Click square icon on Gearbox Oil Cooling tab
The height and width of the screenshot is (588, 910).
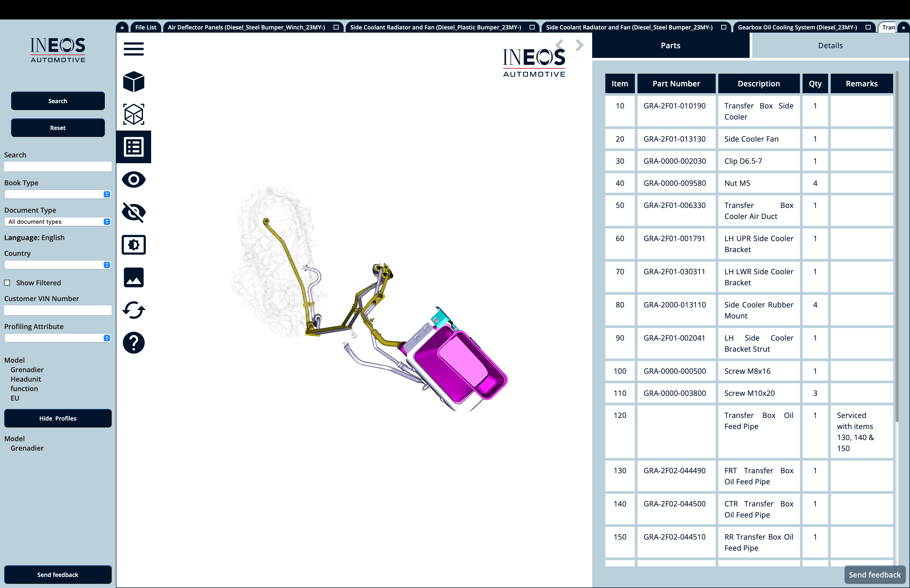point(868,27)
